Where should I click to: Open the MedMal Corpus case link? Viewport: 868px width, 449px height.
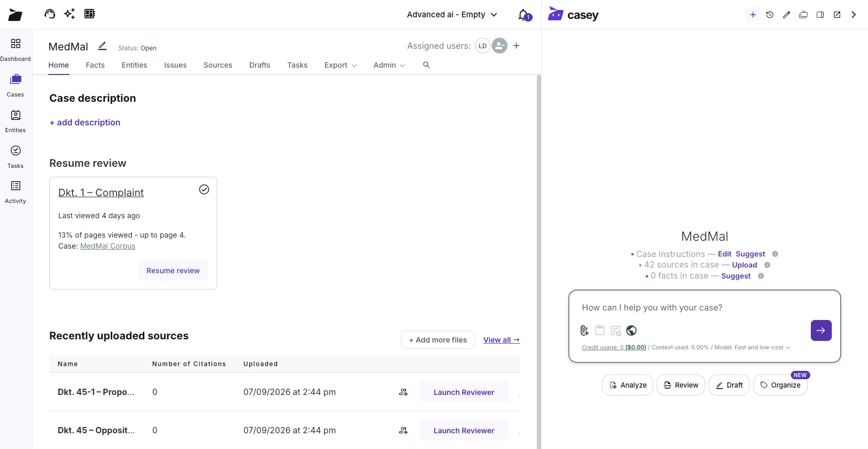click(x=108, y=246)
